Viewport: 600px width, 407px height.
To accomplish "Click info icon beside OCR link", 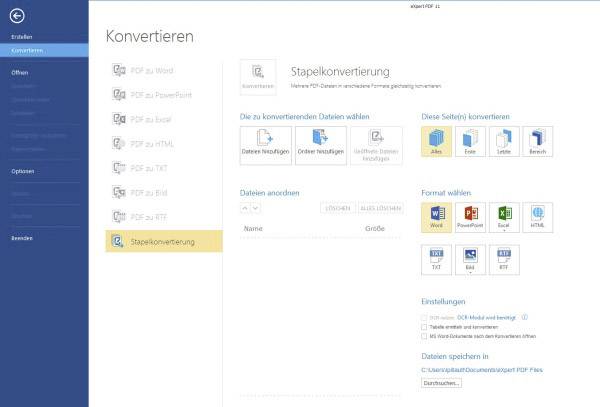I will (525, 317).
